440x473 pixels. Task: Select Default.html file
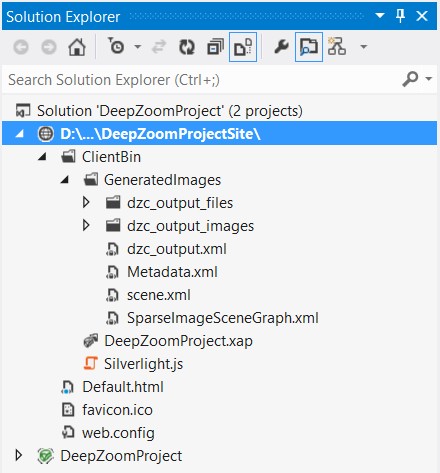123,387
